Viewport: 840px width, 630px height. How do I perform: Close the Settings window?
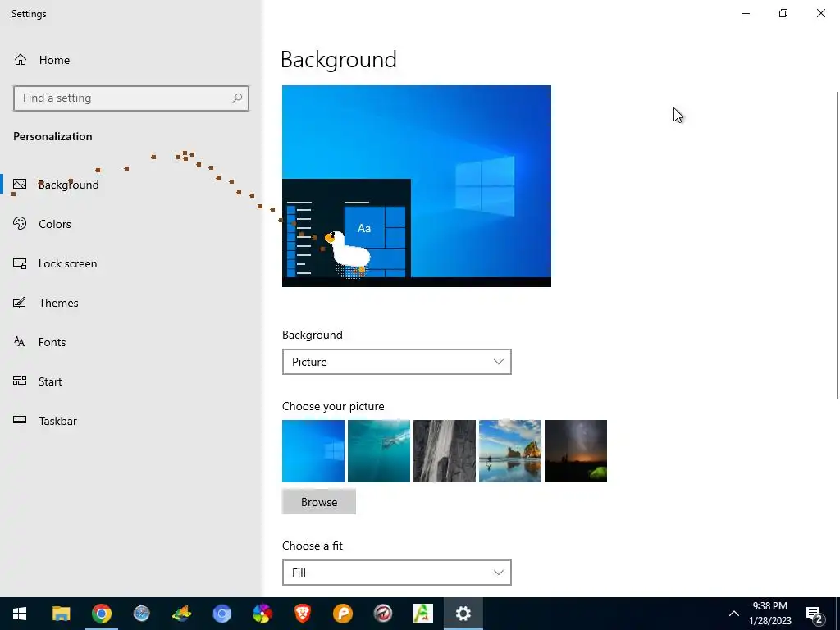(820, 13)
